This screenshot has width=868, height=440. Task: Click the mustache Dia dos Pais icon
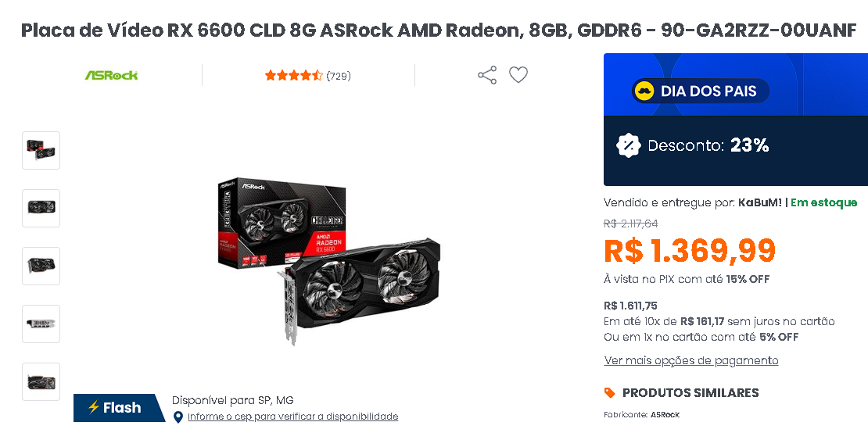(644, 91)
